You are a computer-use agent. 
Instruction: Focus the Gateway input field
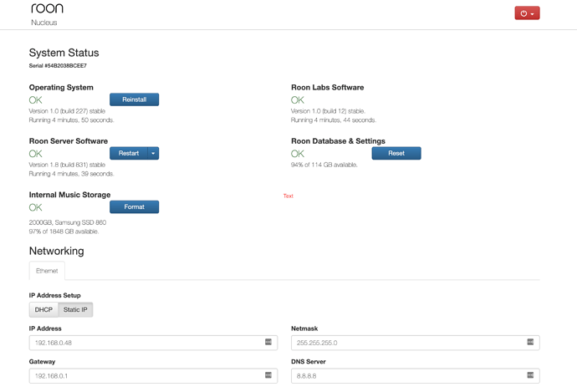click(x=154, y=376)
